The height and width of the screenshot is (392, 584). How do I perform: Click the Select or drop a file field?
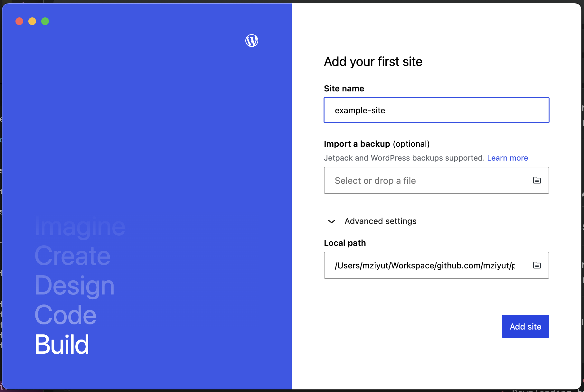click(436, 180)
